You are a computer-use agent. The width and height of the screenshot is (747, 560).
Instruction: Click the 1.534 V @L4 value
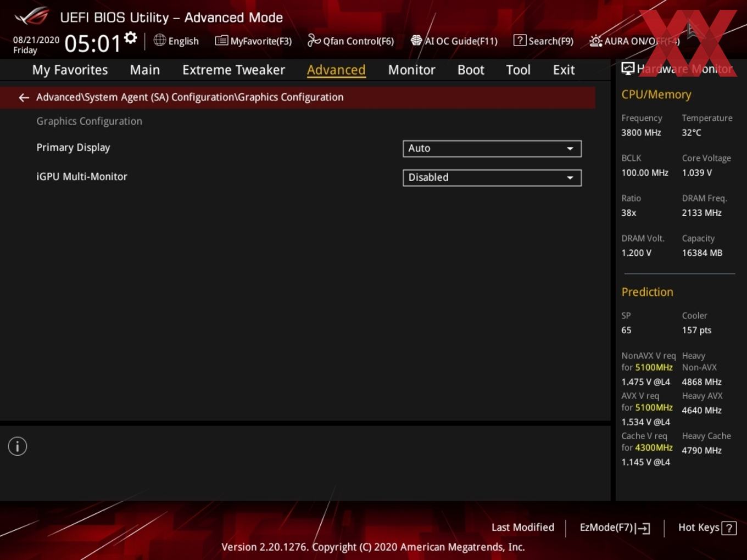(x=646, y=422)
